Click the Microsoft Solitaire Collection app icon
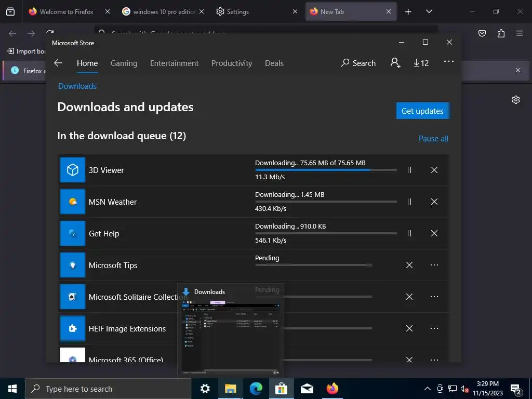The height and width of the screenshot is (399, 532). [x=73, y=297]
